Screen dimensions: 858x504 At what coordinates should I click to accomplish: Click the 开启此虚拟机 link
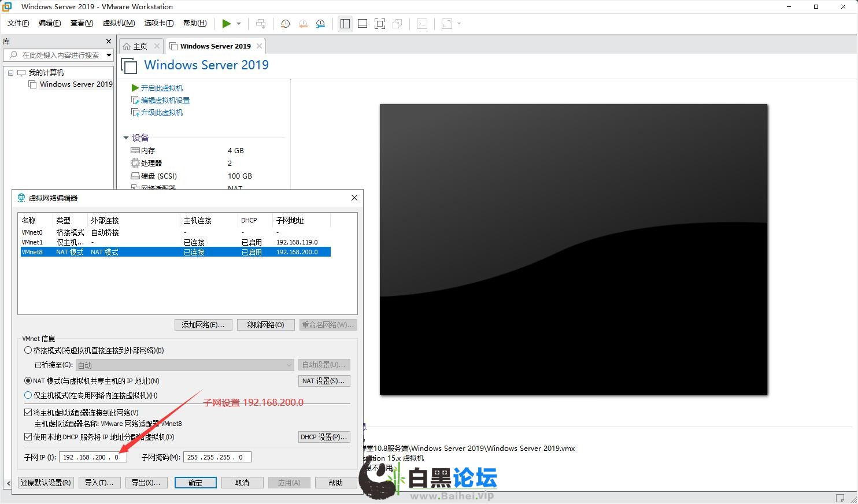[x=161, y=88]
